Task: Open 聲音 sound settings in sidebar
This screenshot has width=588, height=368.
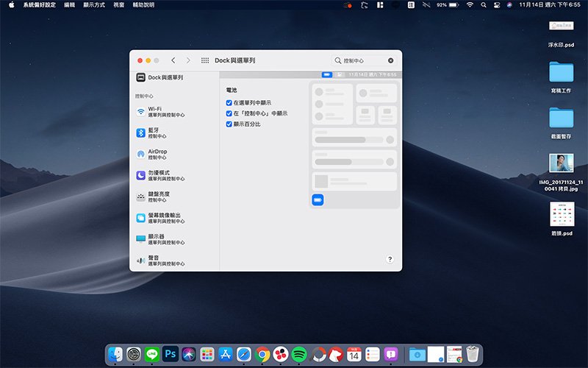Action: pyautogui.click(x=162, y=261)
